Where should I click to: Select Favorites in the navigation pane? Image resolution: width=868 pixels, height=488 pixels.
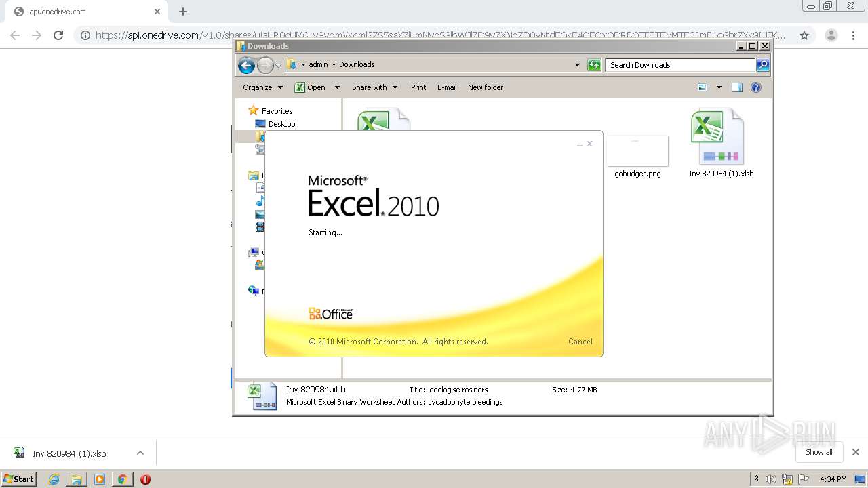[x=277, y=111]
